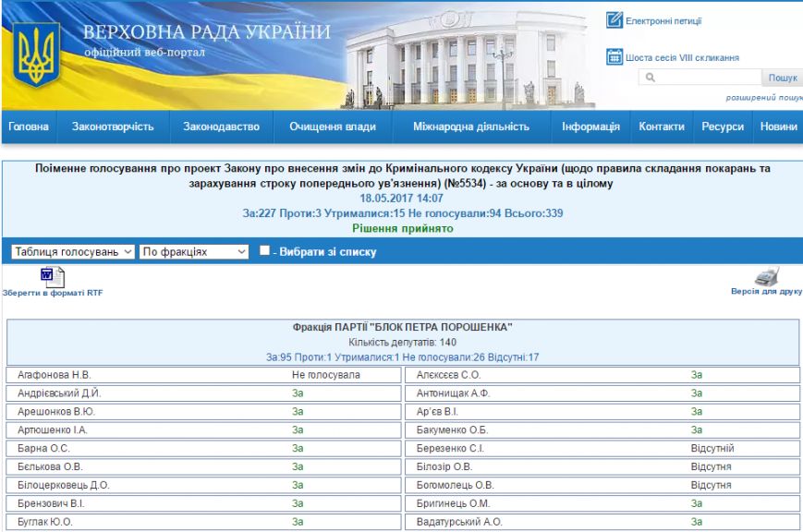Open the Очищення влади menu
Viewport: 803px width, 532px height.
[333, 127]
